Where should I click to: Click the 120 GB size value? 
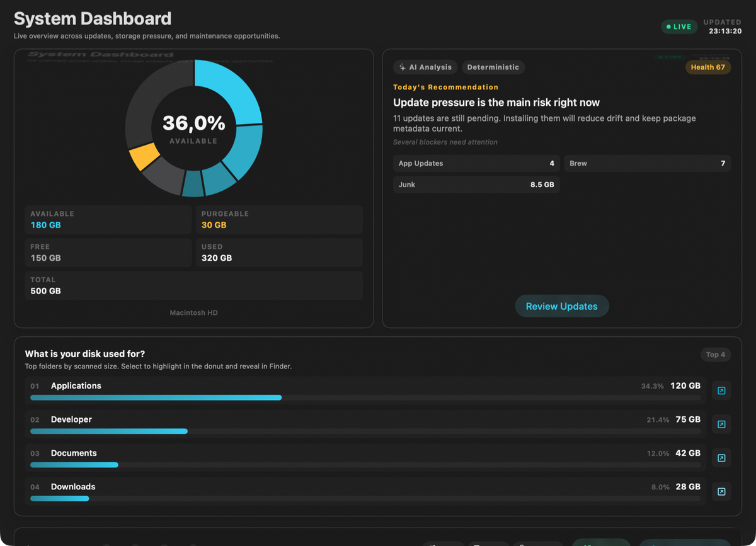pos(685,386)
